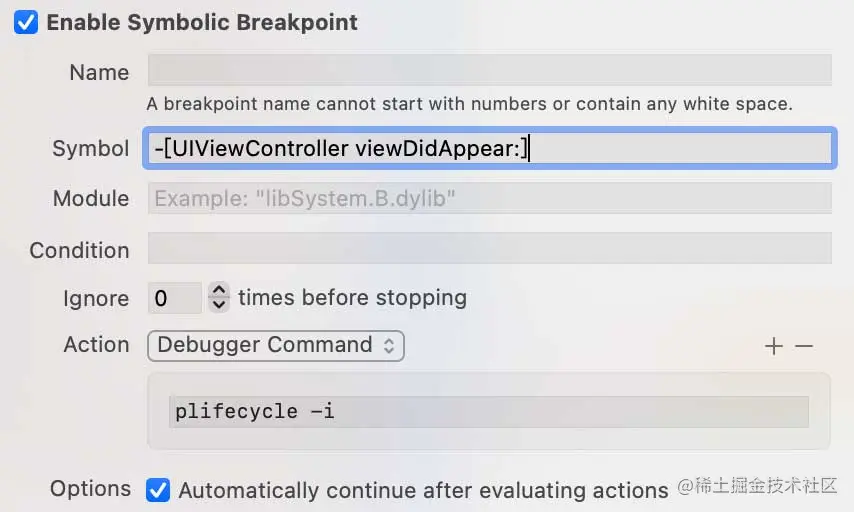Click the times before stopping text

click(x=352, y=298)
